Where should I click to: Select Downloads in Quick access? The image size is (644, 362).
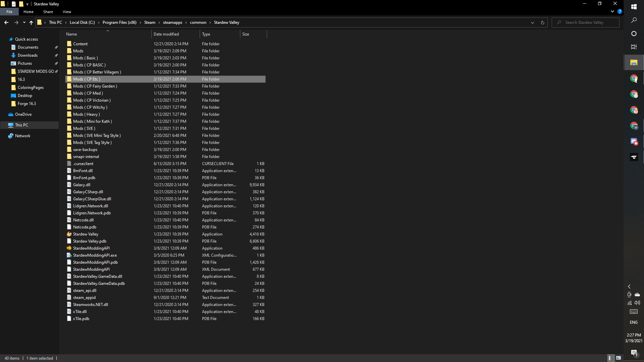(x=28, y=55)
